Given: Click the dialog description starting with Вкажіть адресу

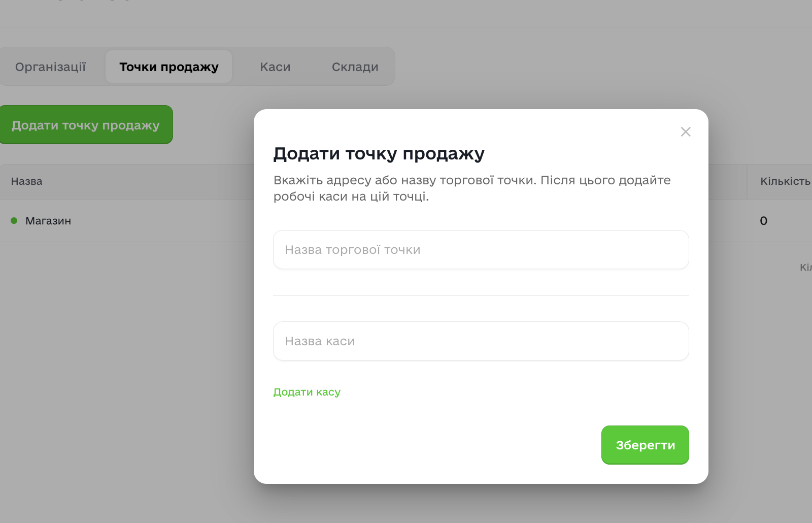Looking at the screenshot, I should (472, 188).
